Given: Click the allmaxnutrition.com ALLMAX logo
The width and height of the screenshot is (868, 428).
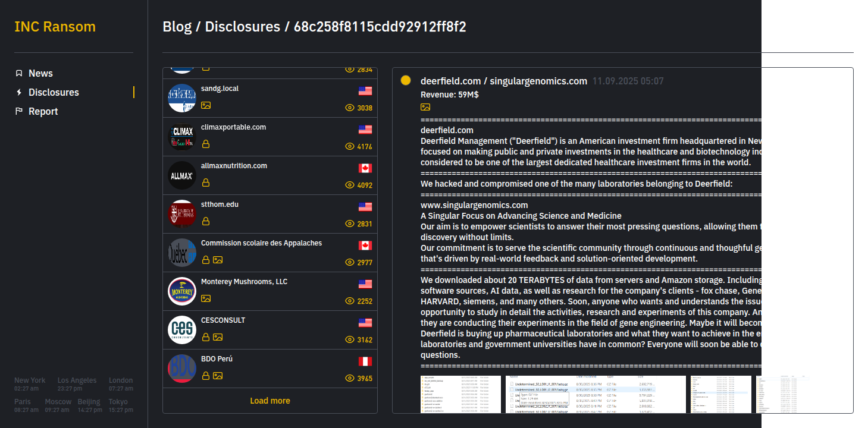Looking at the screenshot, I should click(182, 175).
